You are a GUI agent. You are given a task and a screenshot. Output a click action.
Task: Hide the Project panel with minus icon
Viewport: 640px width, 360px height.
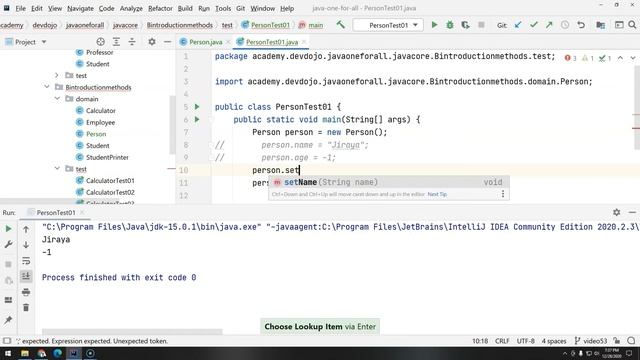pos(167,42)
